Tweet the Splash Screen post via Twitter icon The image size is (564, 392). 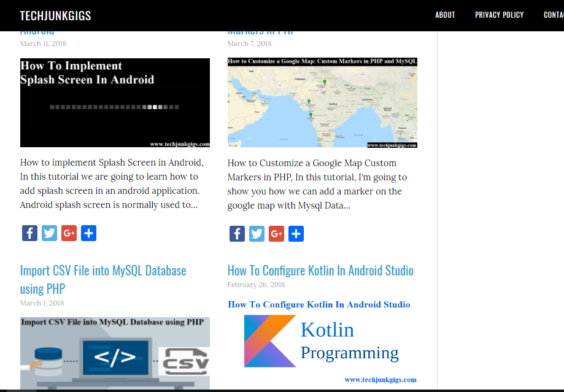point(49,233)
